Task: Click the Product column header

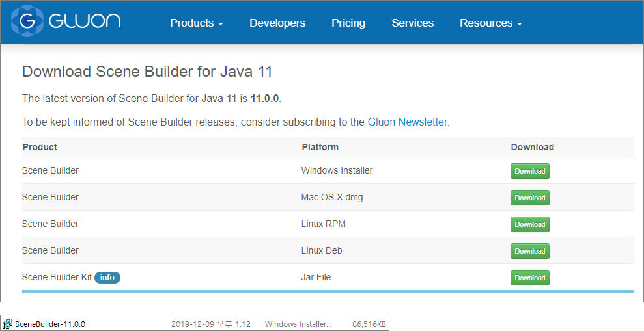Action: [x=40, y=147]
